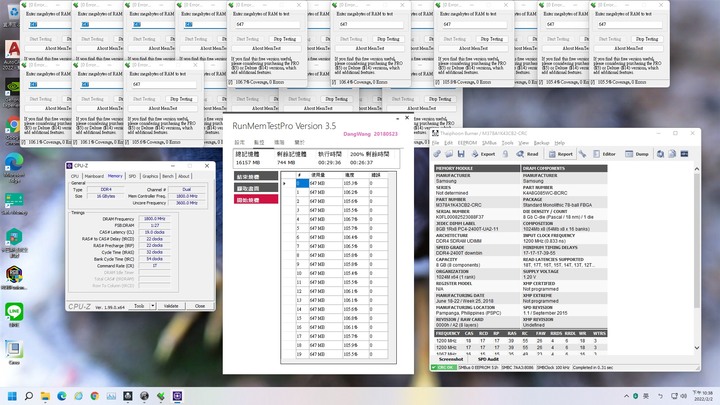The image size is (720, 405).
Task: Click the Close button in CPU-Z
Action: [x=200, y=306]
